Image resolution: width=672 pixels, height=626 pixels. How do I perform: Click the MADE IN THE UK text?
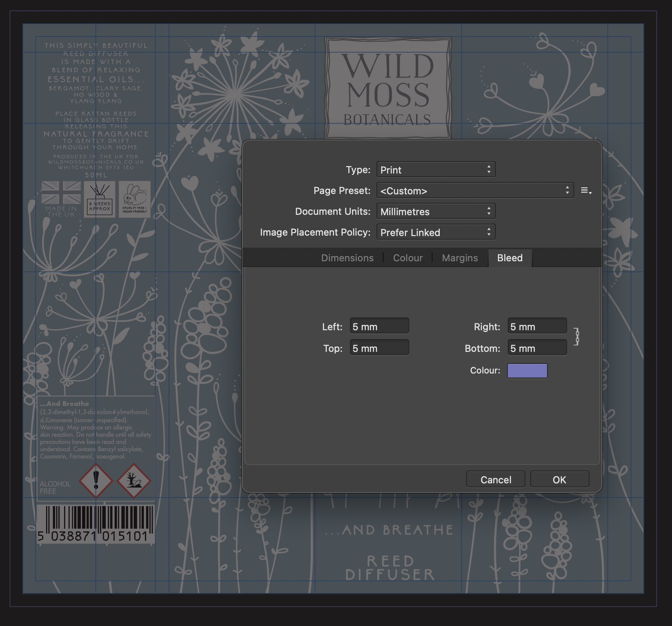(61, 211)
